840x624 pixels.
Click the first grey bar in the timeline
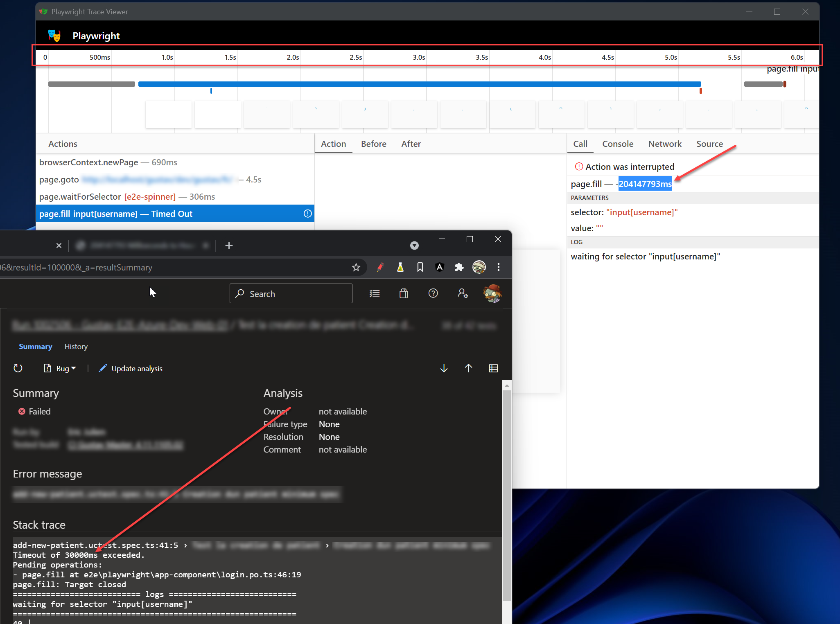coord(92,84)
